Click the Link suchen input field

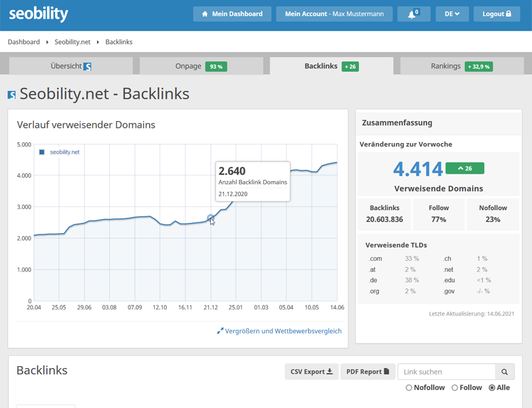pyautogui.click(x=446, y=371)
